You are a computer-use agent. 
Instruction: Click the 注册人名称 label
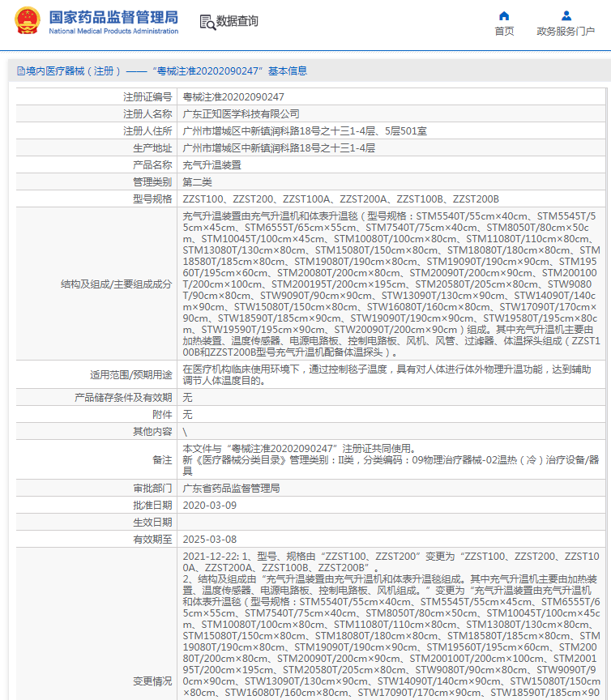[x=147, y=114]
